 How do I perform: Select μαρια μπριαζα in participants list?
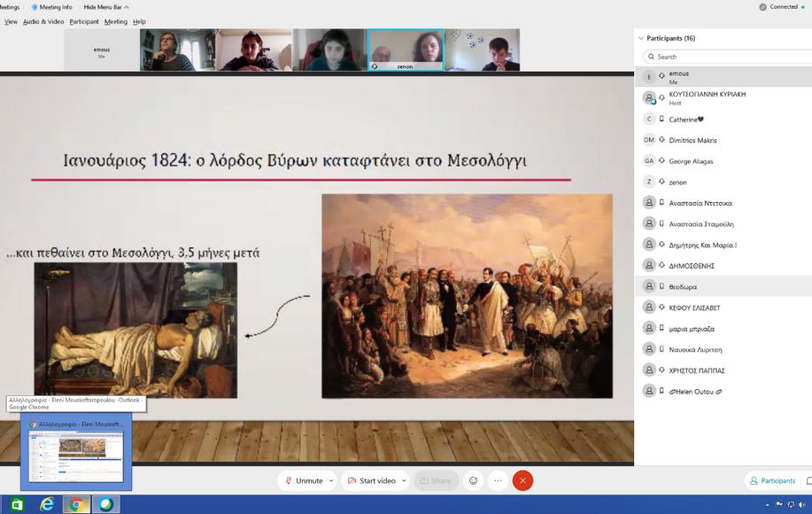[x=723, y=329]
